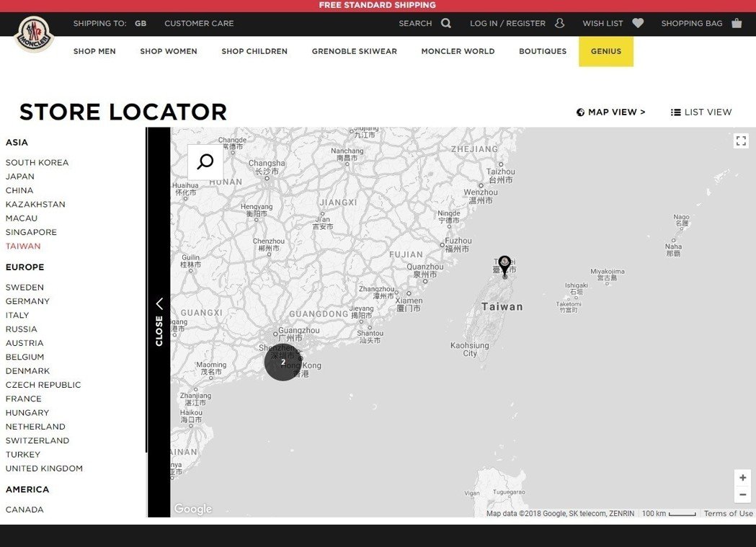Click the list icon beside List View

(675, 112)
